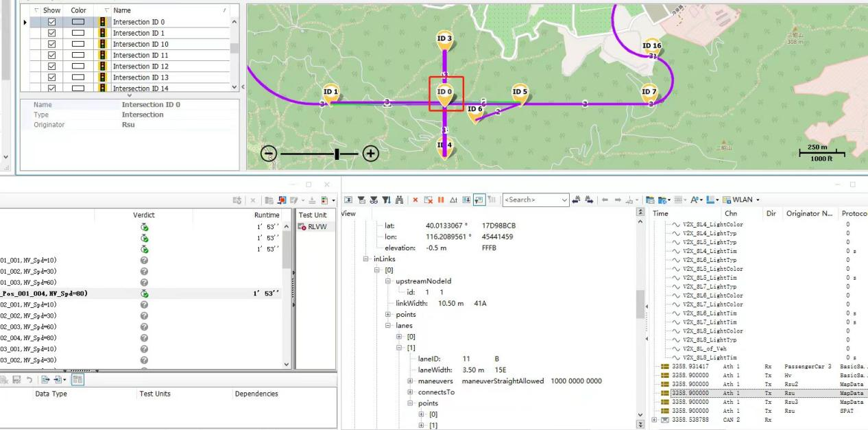The height and width of the screenshot is (430, 868).
Task: Expand the connectsTo tree node
Action: click(411, 392)
